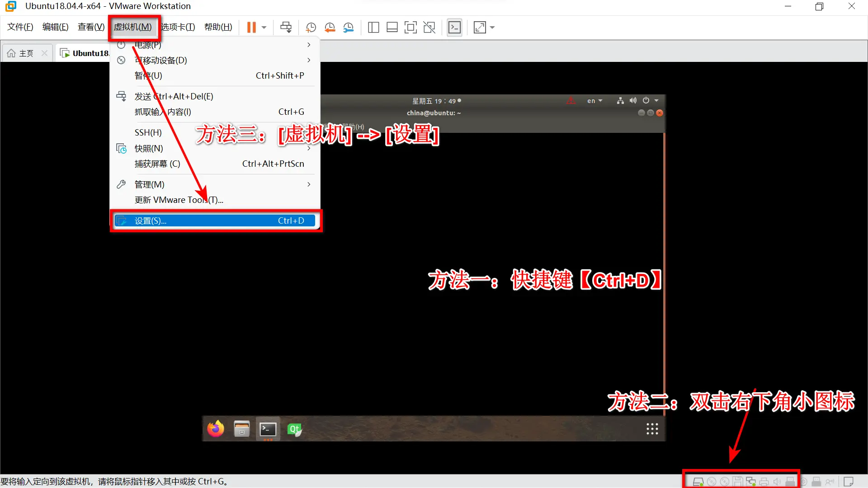Close the 主页 tab
The width and height of the screenshot is (868, 488).
pyautogui.click(x=44, y=53)
